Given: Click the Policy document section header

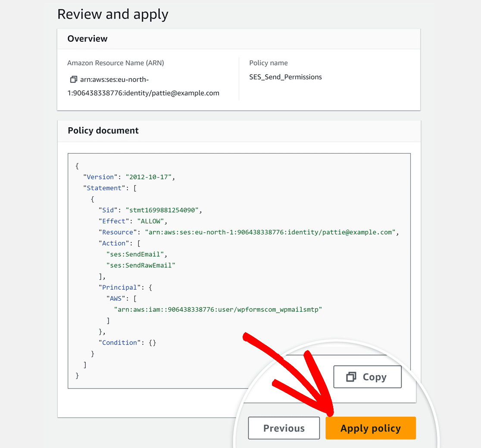Looking at the screenshot, I should pyautogui.click(x=103, y=131).
